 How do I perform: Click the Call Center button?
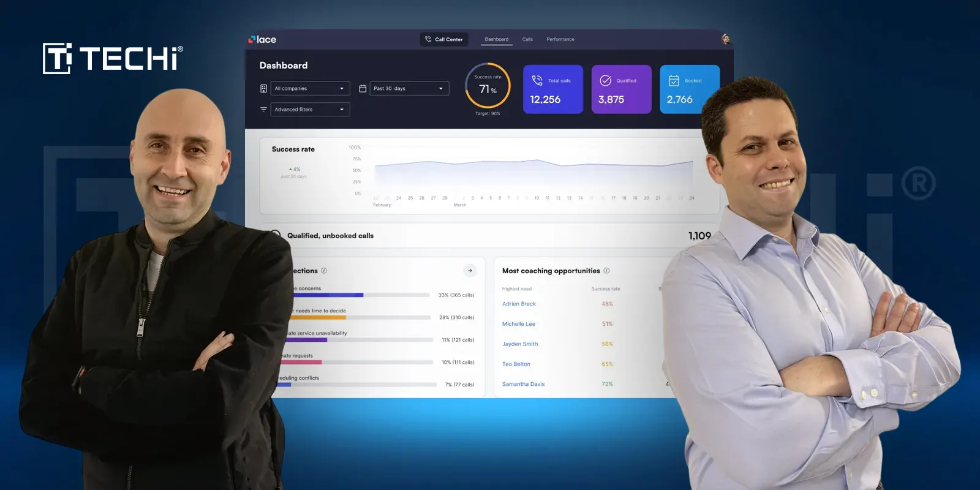coord(444,39)
